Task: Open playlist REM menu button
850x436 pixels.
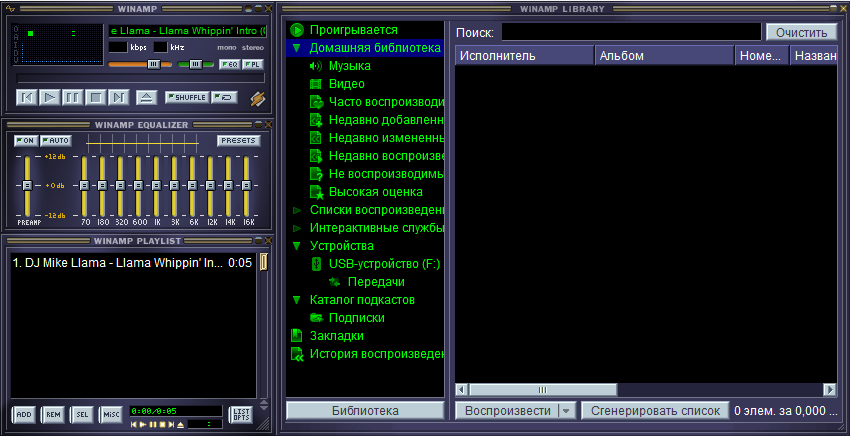Action: pyautogui.click(x=53, y=415)
